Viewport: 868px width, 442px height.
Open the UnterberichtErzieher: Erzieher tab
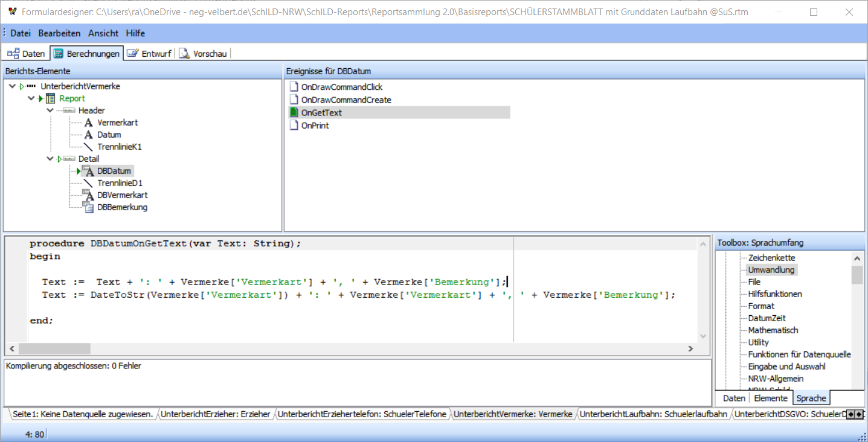coord(216,414)
